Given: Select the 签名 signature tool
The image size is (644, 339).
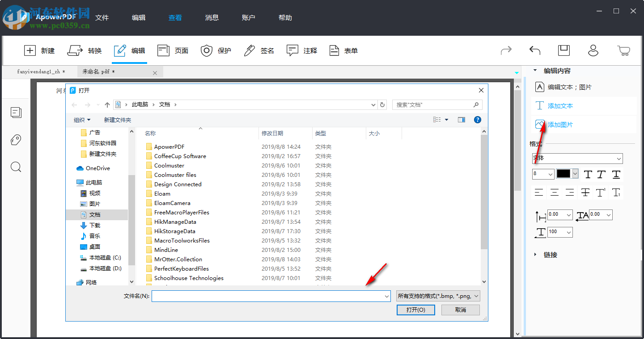Looking at the screenshot, I should coord(259,50).
